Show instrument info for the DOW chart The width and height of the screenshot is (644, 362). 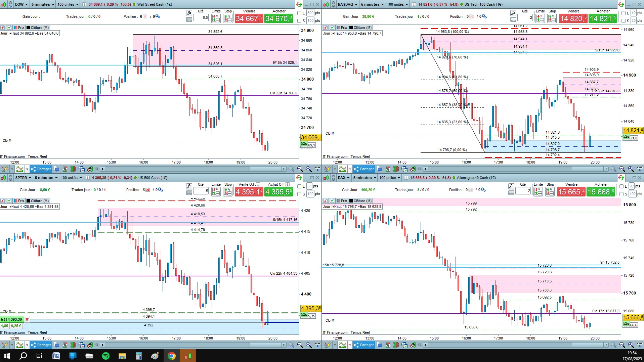pos(84,4)
